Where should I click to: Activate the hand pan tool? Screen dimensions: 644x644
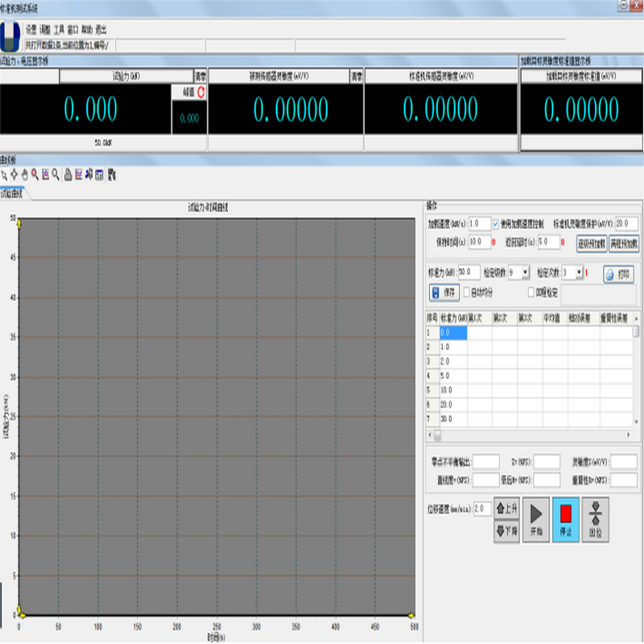[x=24, y=173]
